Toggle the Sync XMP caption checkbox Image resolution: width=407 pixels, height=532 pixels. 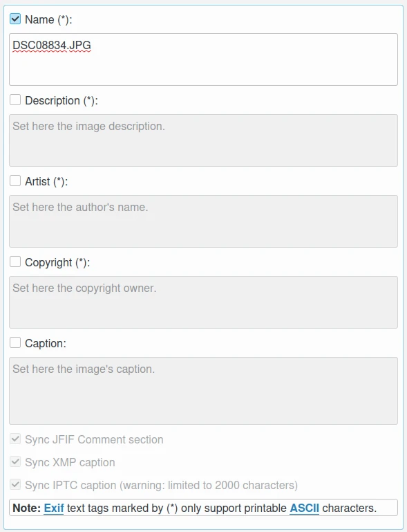(x=15, y=461)
